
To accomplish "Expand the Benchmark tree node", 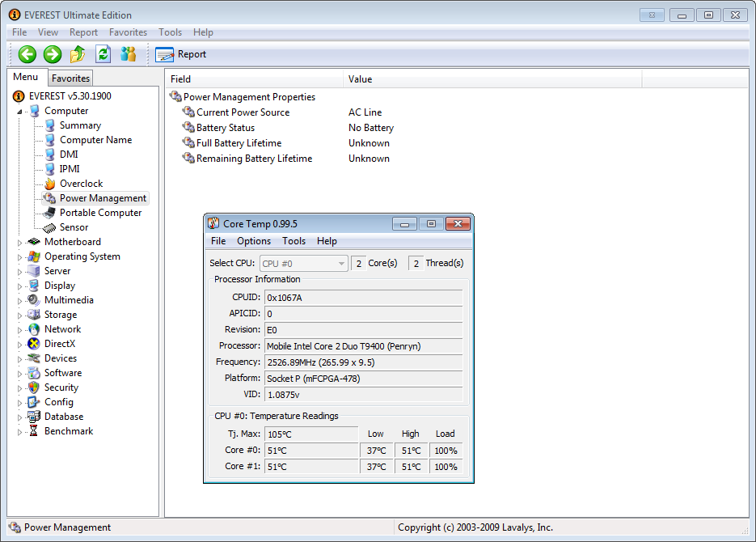I will (x=19, y=432).
